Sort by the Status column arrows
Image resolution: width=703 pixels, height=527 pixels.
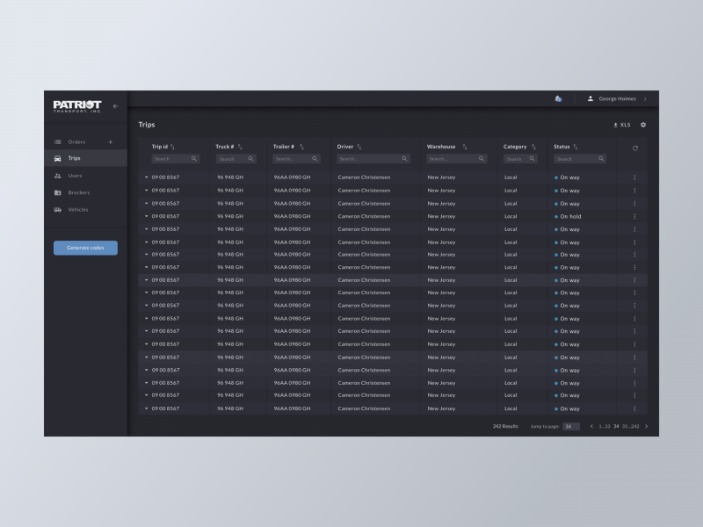point(576,147)
